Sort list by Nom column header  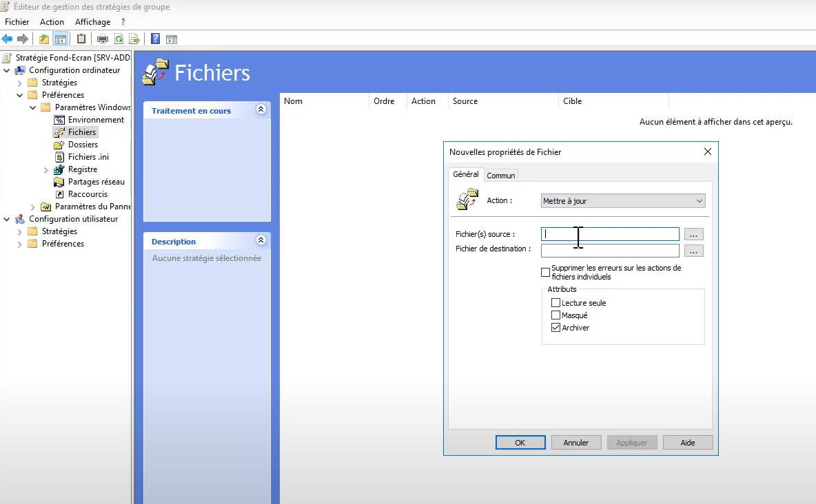(x=324, y=101)
